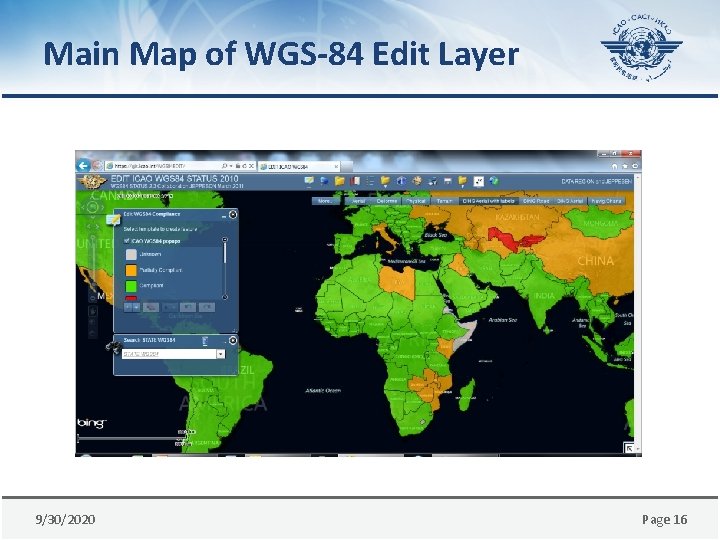The width and height of the screenshot is (720, 540).
Task: Click the green earth globe toolbar icon
Action: click(494, 181)
